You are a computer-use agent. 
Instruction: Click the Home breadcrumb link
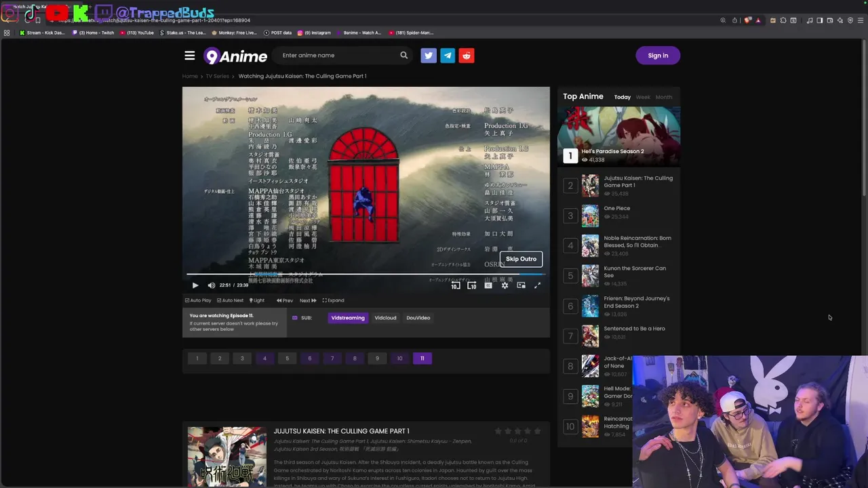190,76
